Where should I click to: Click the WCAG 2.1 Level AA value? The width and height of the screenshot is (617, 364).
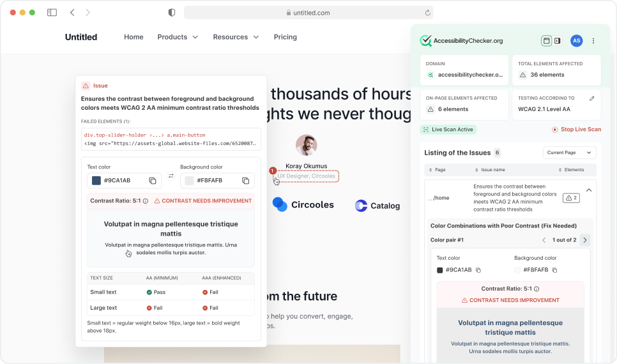(544, 109)
